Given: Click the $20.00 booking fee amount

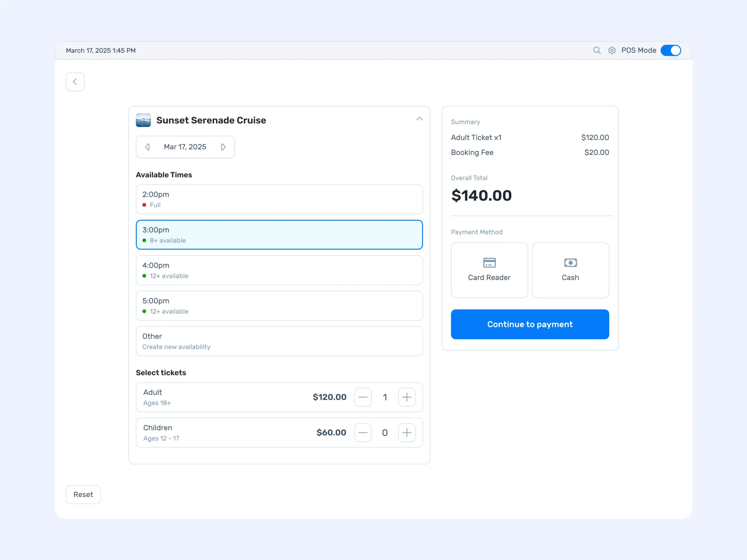Looking at the screenshot, I should click(596, 152).
